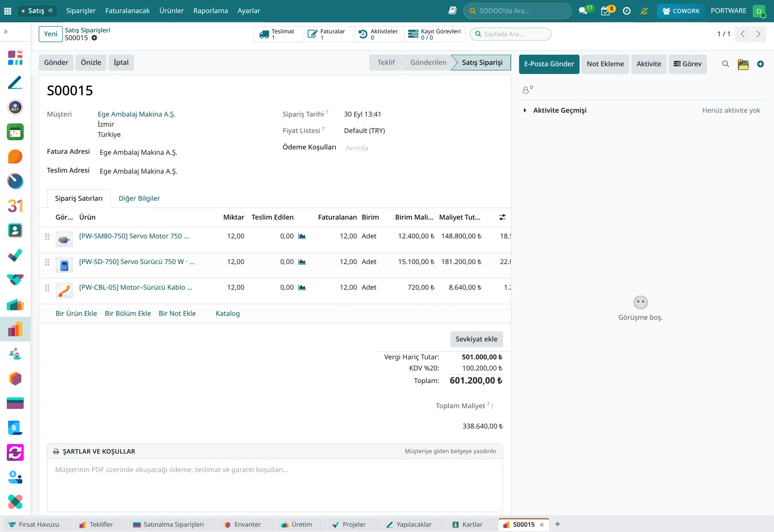Click the Katalog link
Viewport: 774px width, 532px height.
[228, 313]
